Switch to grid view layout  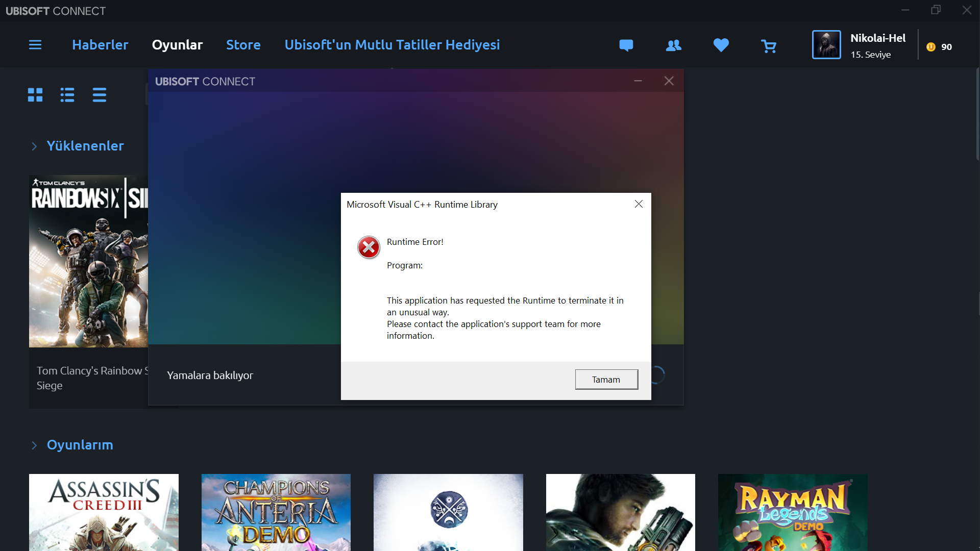[35, 95]
